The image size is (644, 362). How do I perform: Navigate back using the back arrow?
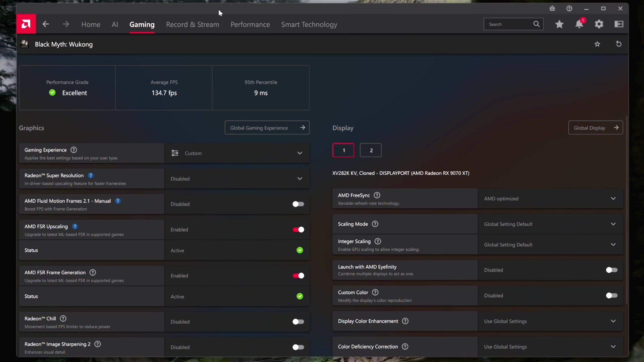(46, 24)
